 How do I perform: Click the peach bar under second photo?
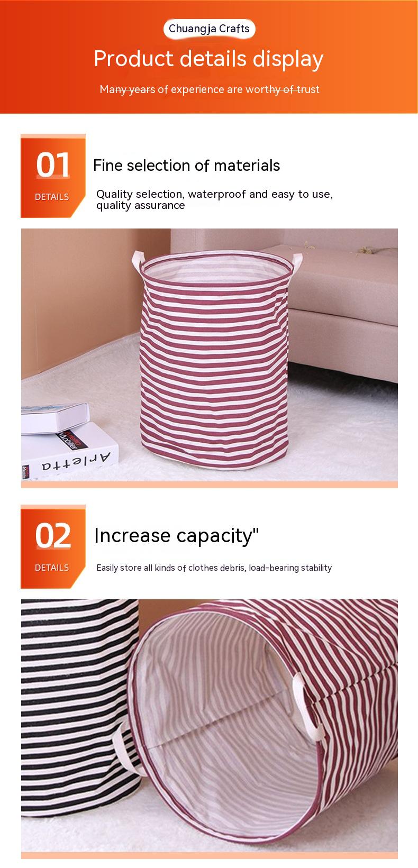209,855
